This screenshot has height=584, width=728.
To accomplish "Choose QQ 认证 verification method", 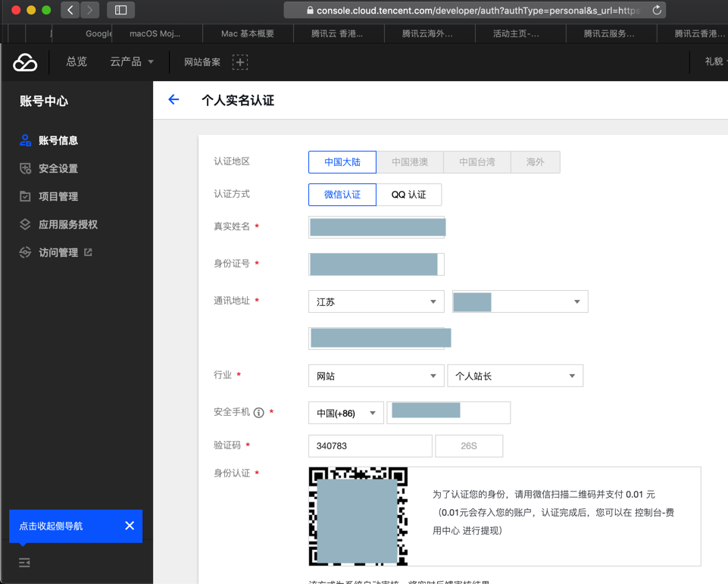I will coord(408,195).
